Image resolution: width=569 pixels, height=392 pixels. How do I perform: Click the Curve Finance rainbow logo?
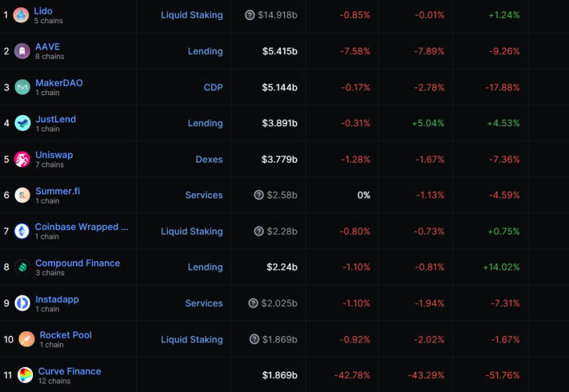[25, 375]
